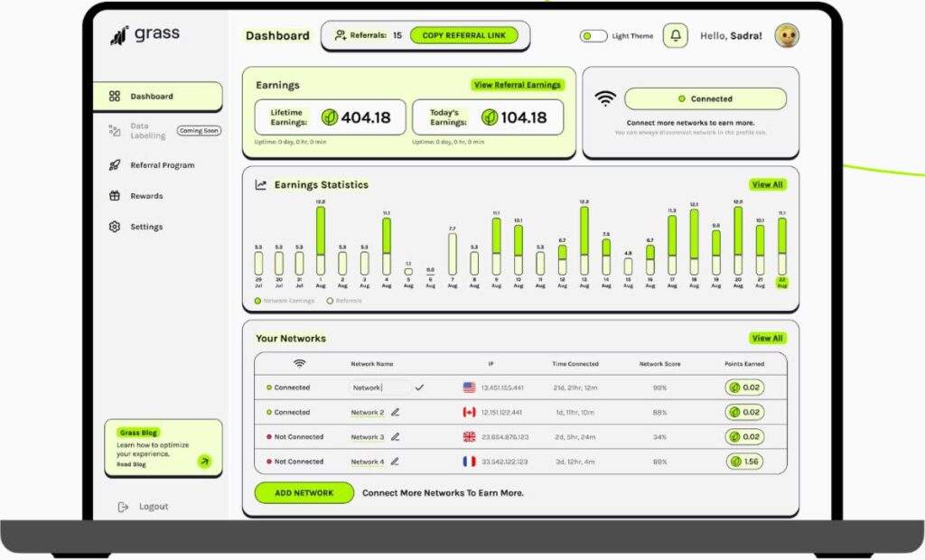925x560 pixels.
Task: Click the Today's Earnings leaf coin icon
Action: pyautogui.click(x=489, y=117)
